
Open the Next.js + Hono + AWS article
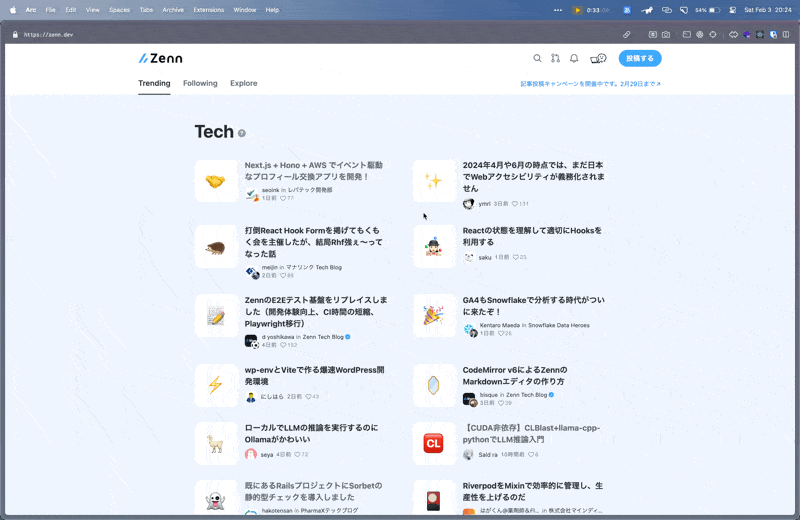click(x=313, y=171)
